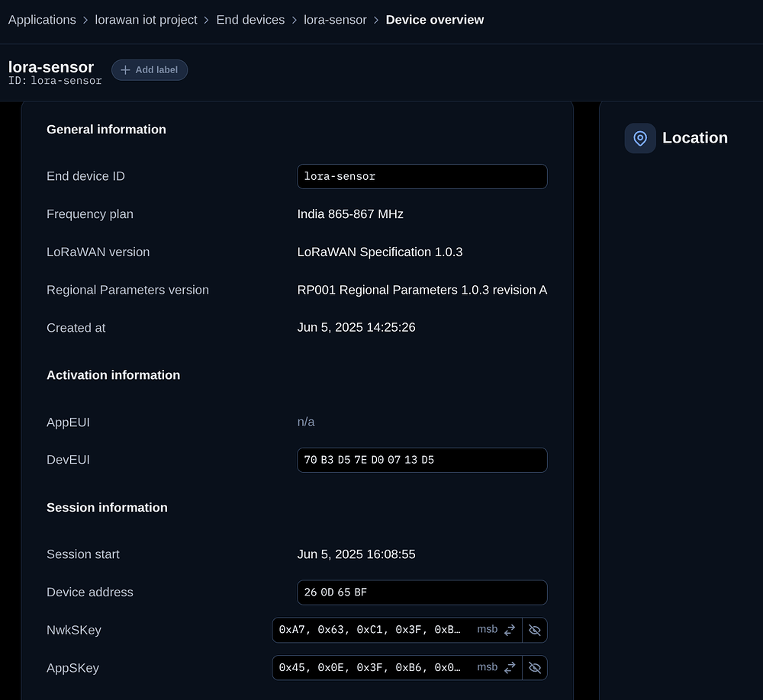763x700 pixels.
Task: Click msb label on AppSKey row
Action: coord(487,667)
